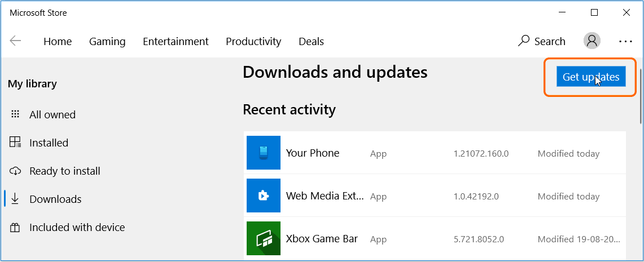Click the Get updates button

pyautogui.click(x=591, y=77)
